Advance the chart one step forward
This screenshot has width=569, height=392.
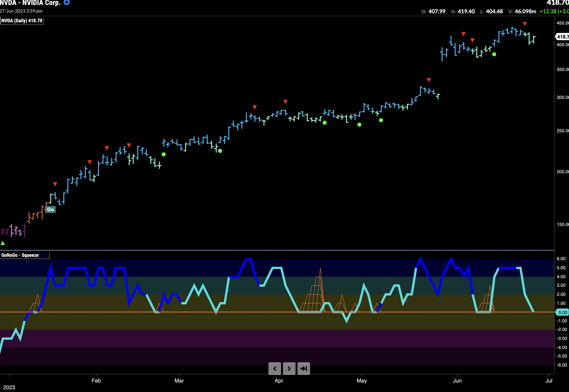coord(289,368)
